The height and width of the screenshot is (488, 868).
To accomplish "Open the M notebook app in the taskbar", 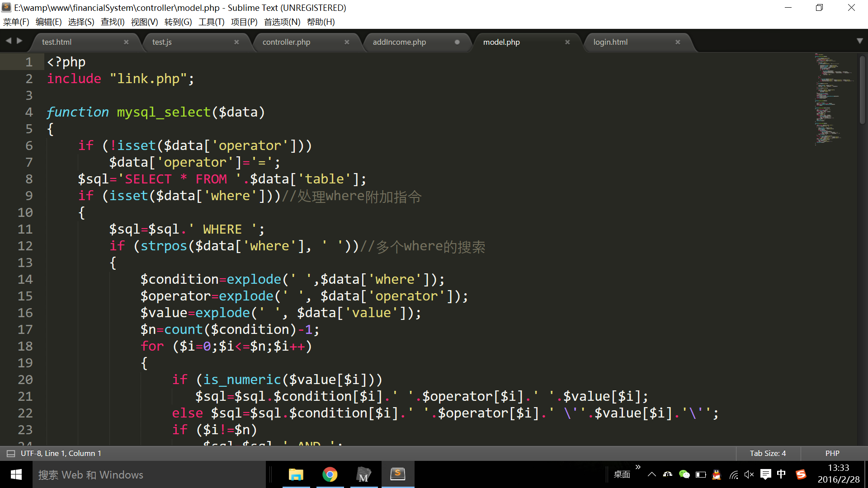I will click(x=363, y=474).
